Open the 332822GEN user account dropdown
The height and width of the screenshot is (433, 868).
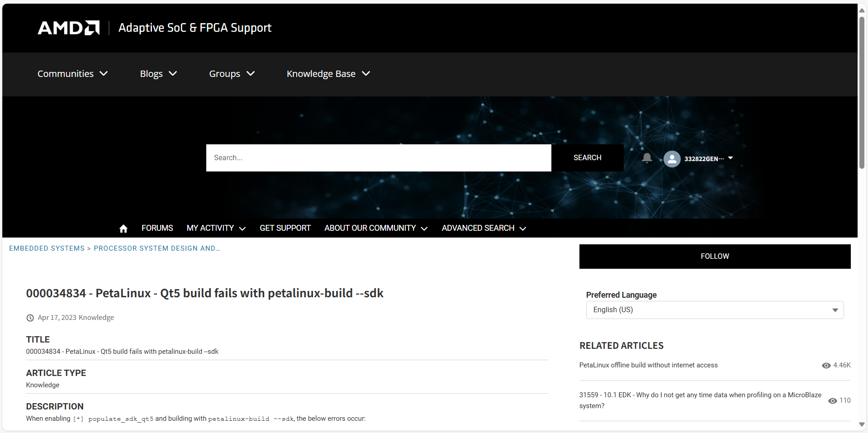[708, 159]
